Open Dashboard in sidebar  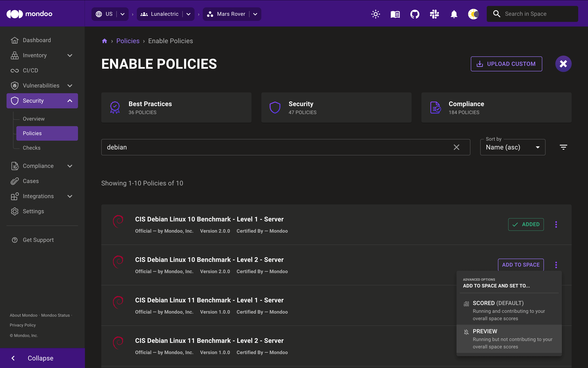pyautogui.click(x=42, y=40)
